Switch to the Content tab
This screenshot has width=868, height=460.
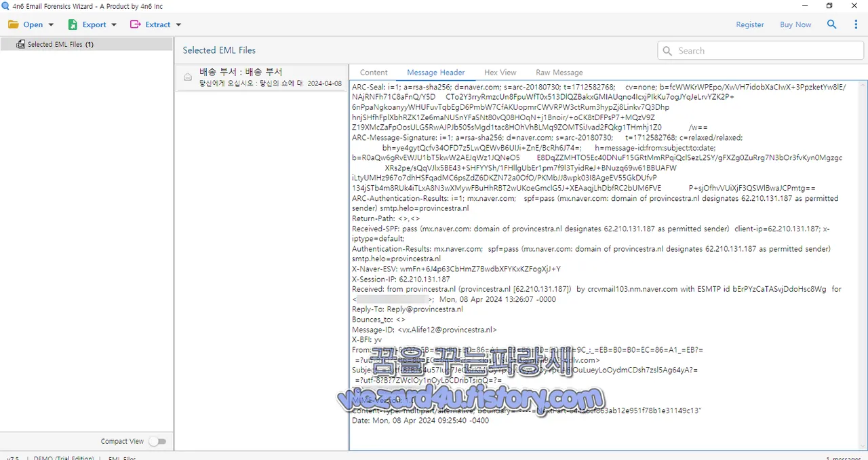(x=374, y=73)
